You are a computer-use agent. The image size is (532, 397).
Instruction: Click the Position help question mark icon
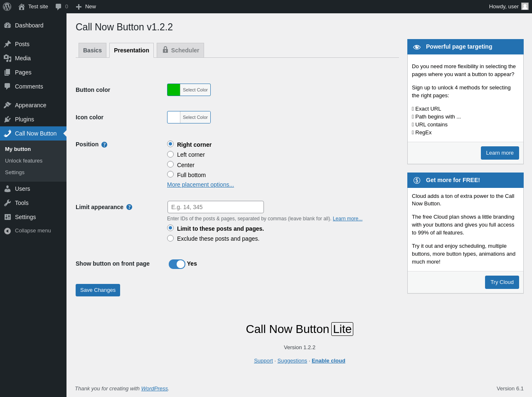pos(104,145)
